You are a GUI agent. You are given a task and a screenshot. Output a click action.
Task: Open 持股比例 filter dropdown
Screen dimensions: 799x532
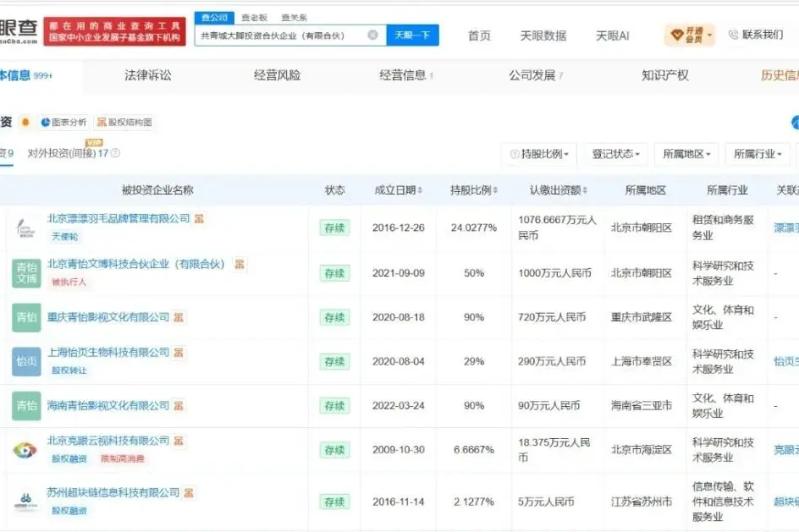coord(540,154)
